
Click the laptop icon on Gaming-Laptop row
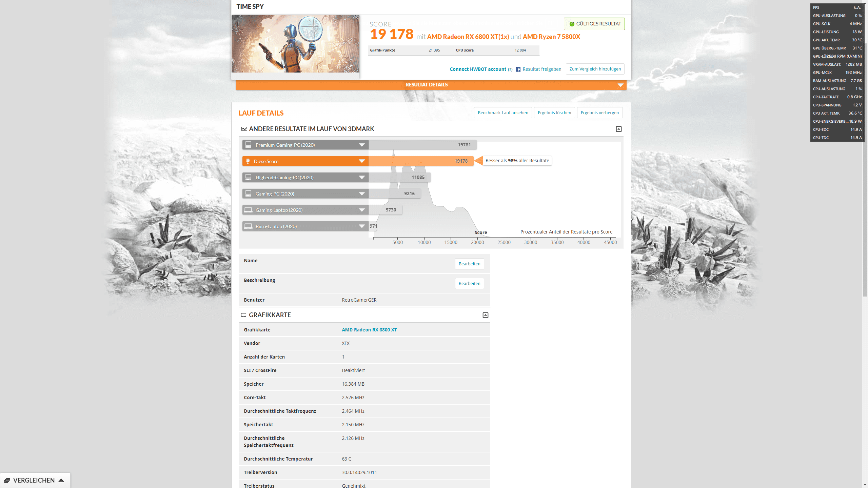248,210
